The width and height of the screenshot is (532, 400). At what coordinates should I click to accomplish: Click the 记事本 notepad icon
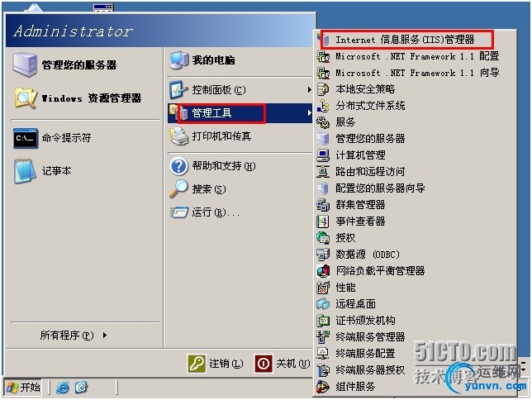pyautogui.click(x=25, y=171)
